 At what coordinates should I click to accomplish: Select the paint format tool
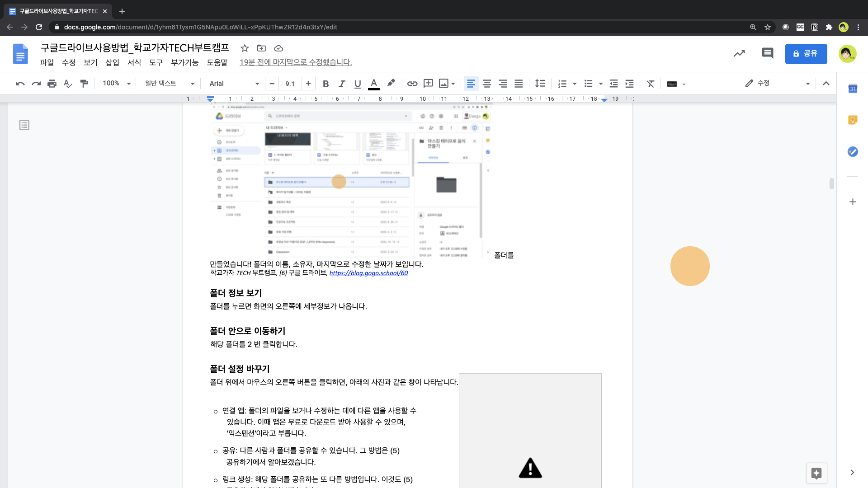click(x=84, y=84)
